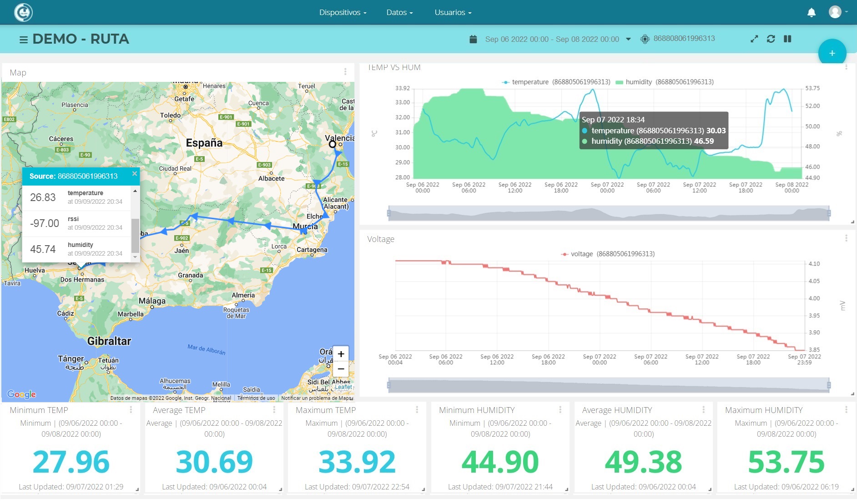The height and width of the screenshot is (504, 857).
Task: Click the rssi -97.00 row
Action: [76, 223]
